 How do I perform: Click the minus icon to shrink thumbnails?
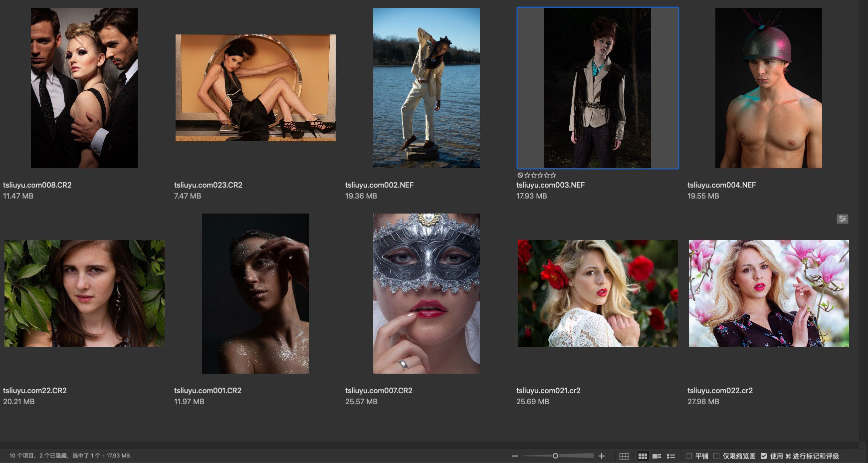click(x=515, y=456)
